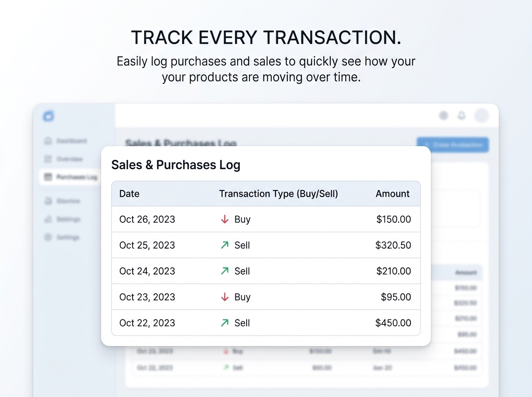532x397 pixels.
Task: Go to Dashboard in the sidebar
Action: pos(71,141)
